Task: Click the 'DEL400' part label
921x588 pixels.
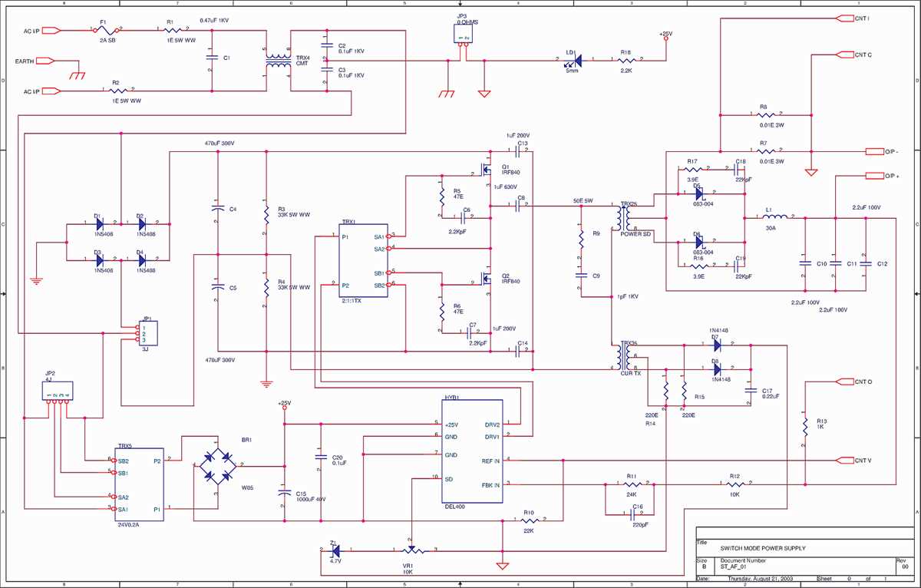Action: [x=454, y=507]
